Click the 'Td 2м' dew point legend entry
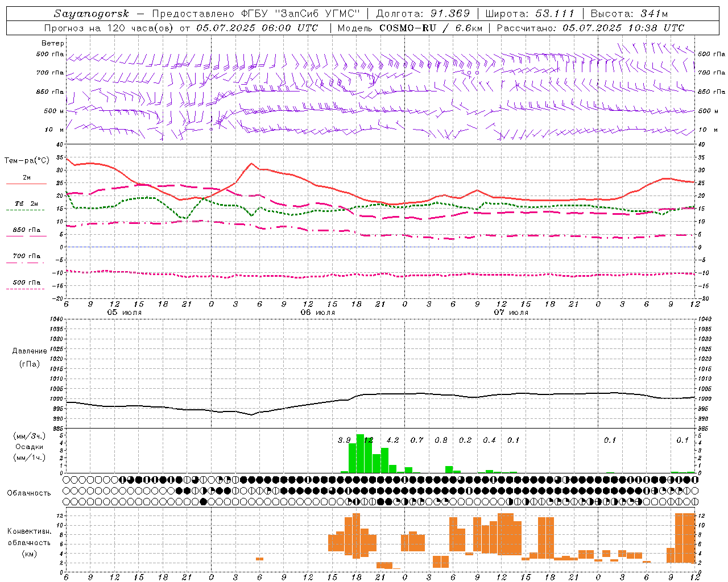The image size is (728, 582). pyautogui.click(x=27, y=203)
